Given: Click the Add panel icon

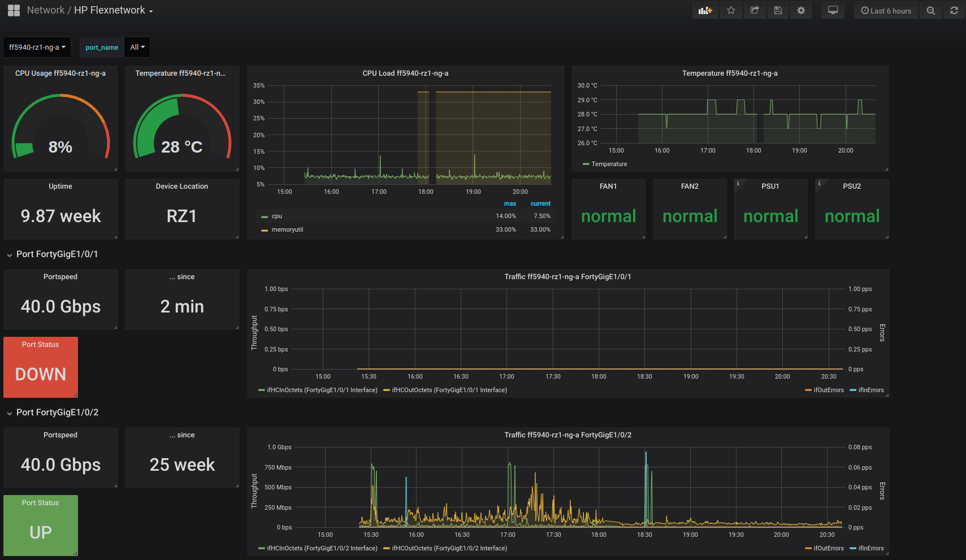Looking at the screenshot, I should tap(705, 10).
